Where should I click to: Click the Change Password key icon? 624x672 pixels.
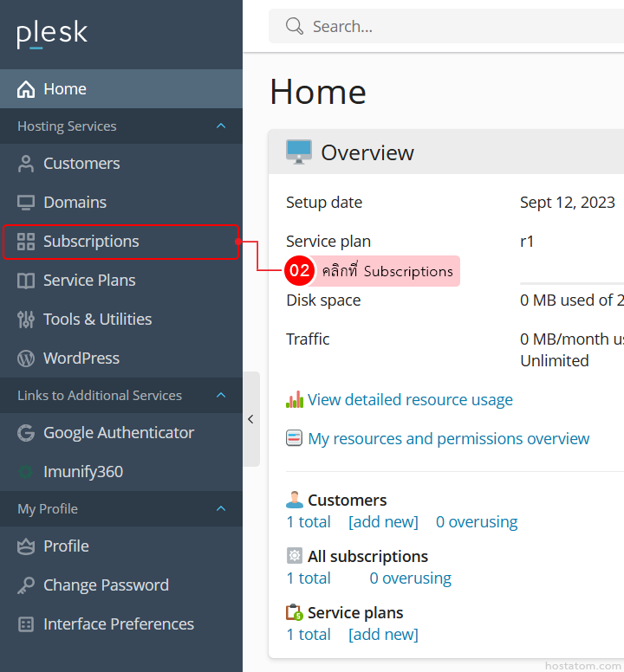click(26, 585)
